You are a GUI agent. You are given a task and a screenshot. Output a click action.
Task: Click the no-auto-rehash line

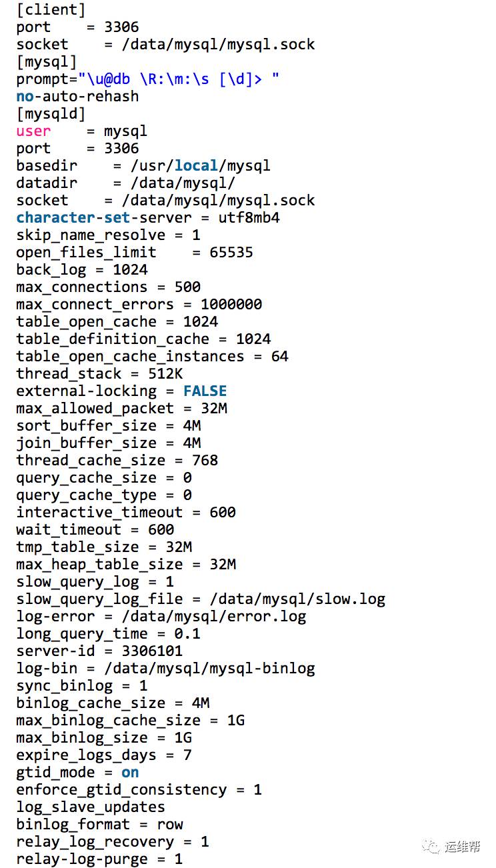tap(77, 97)
